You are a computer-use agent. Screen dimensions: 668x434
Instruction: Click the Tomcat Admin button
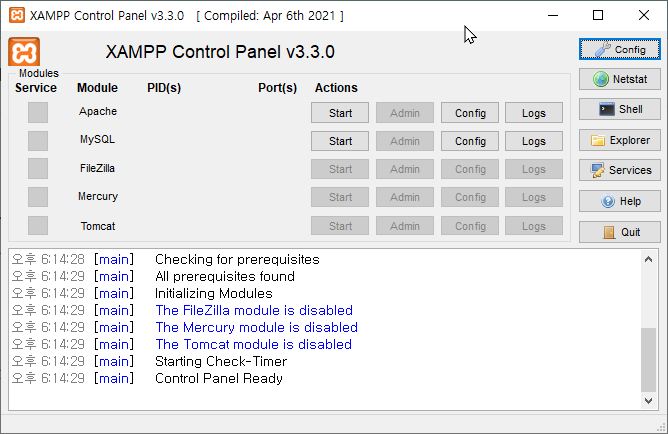pos(405,226)
